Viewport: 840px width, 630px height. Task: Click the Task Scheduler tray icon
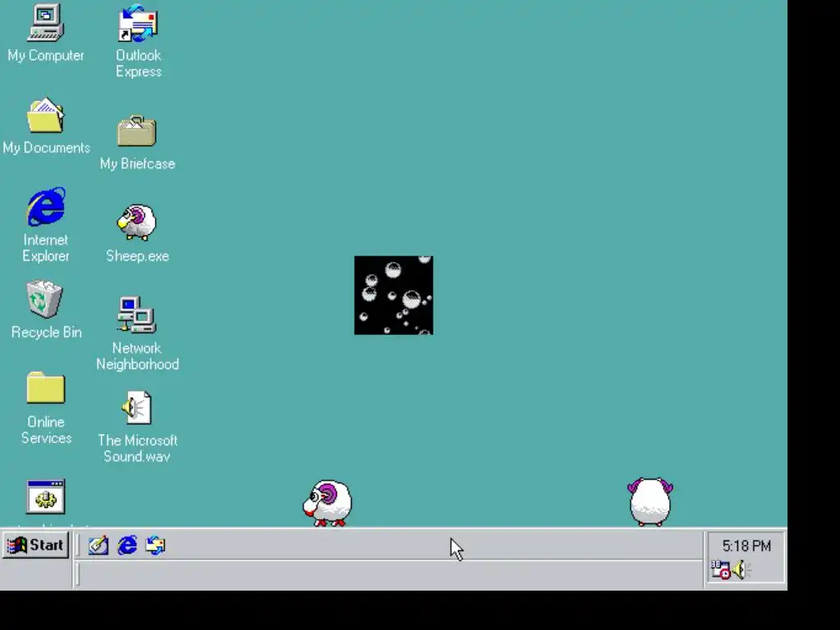point(720,569)
